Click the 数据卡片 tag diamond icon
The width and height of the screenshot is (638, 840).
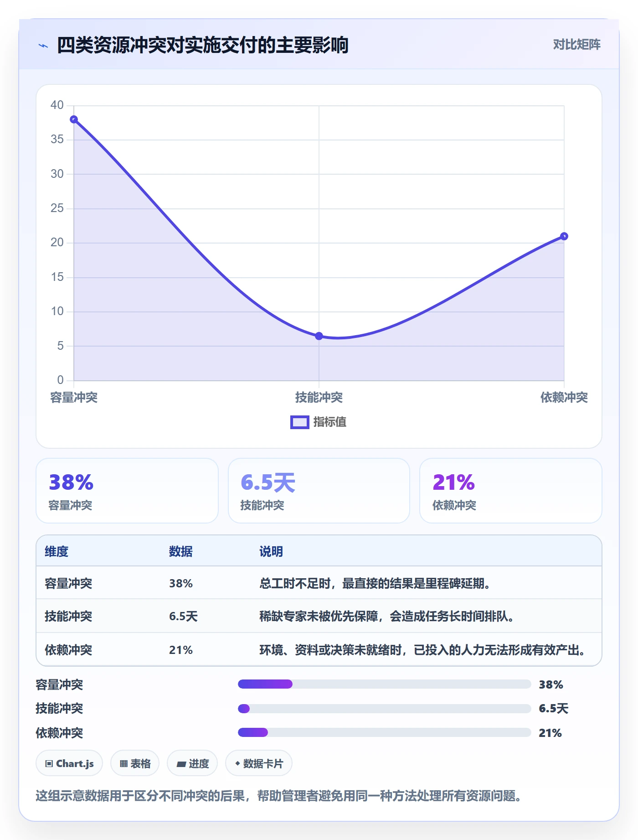(237, 763)
